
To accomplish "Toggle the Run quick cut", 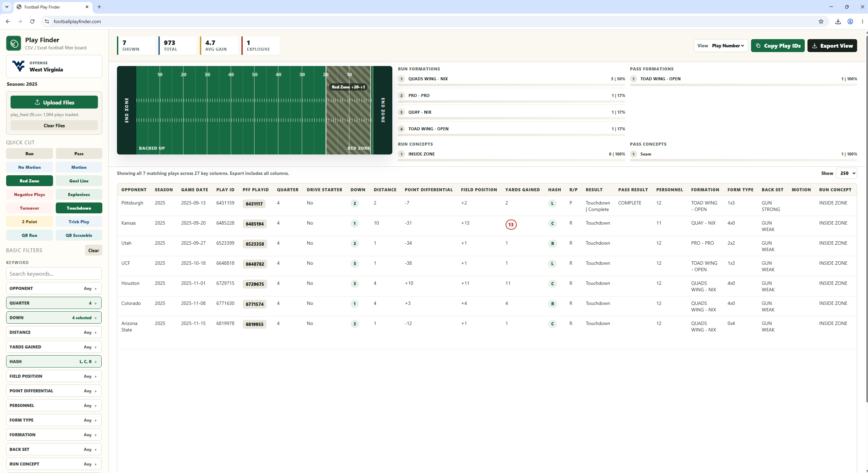I will click(x=30, y=153).
